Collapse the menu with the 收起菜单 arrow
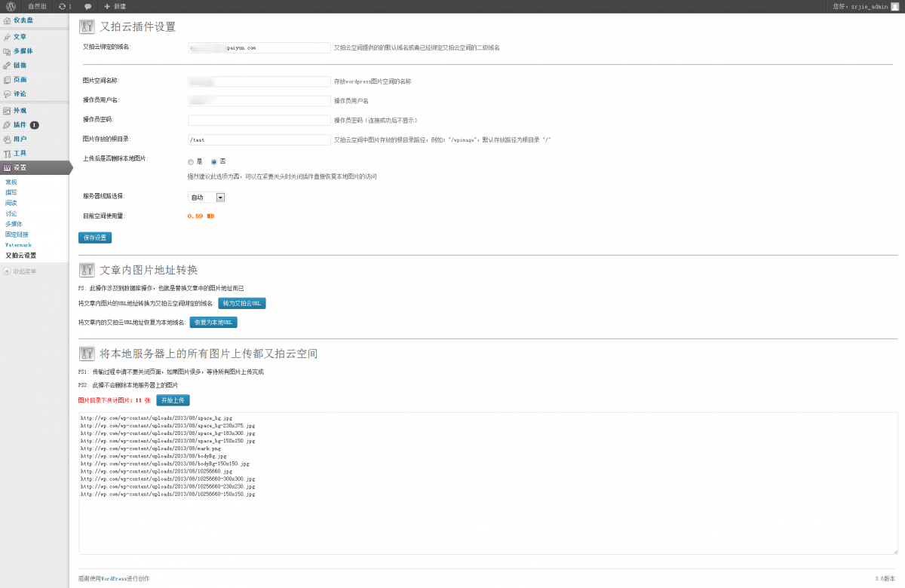The height and width of the screenshot is (588, 905). pos(8,271)
